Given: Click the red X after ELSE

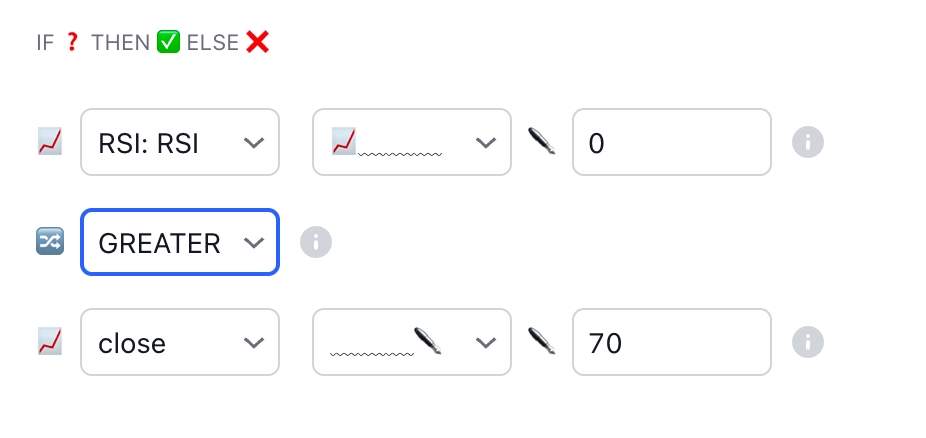Looking at the screenshot, I should [257, 43].
